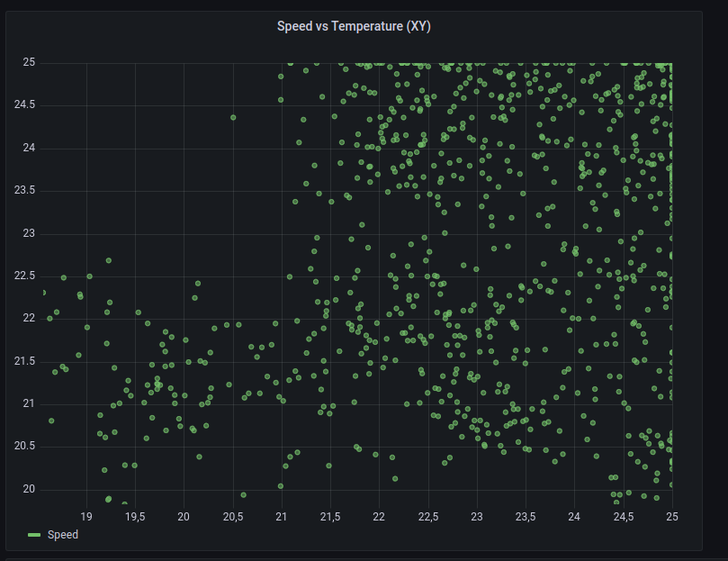Click the Speed label in the legend
This screenshot has width=728, height=561.
click(x=63, y=534)
